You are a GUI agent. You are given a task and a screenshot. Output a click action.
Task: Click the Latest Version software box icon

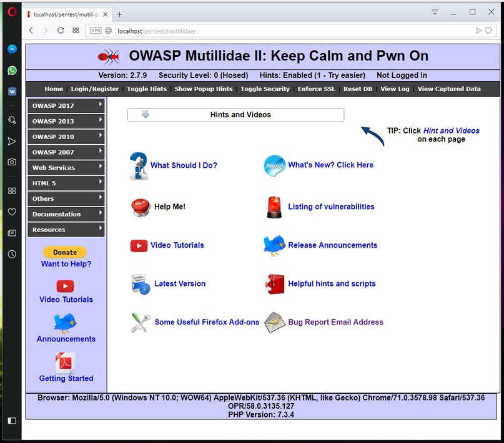coord(141,284)
